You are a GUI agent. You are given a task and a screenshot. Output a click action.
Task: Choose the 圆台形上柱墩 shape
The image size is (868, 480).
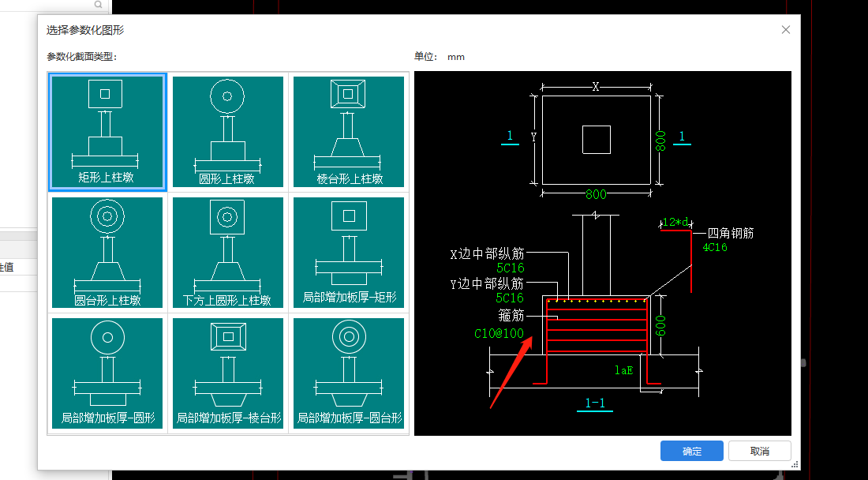point(107,253)
